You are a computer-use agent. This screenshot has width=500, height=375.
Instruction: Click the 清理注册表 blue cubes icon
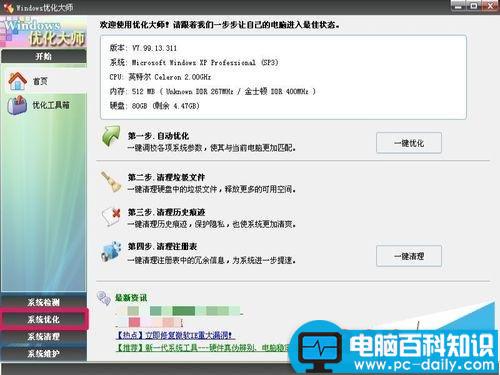click(x=111, y=251)
